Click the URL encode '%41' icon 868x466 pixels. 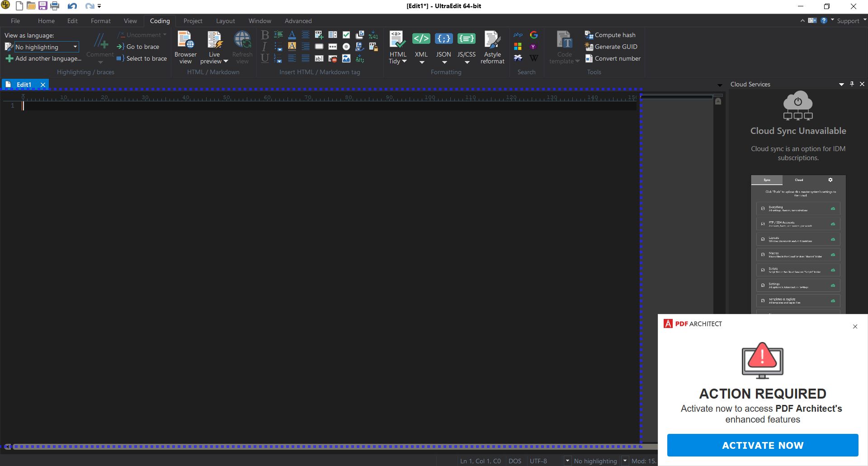(373, 35)
